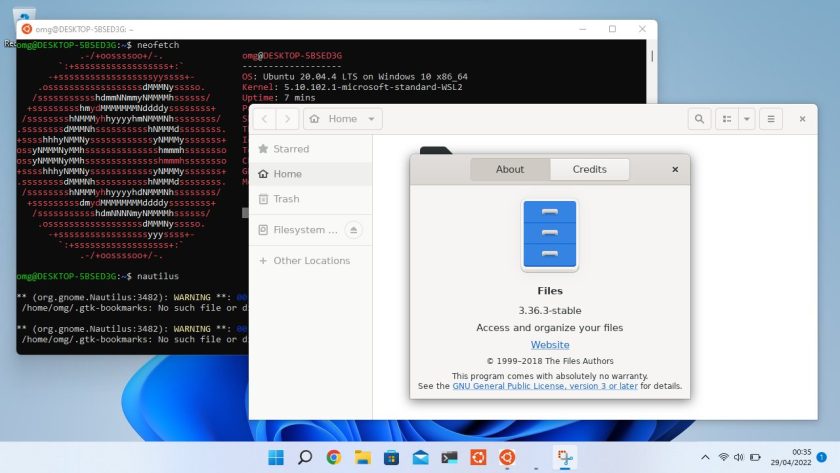The width and height of the screenshot is (840, 473).
Task: Select Home in Files sidebar
Action: pos(311,174)
